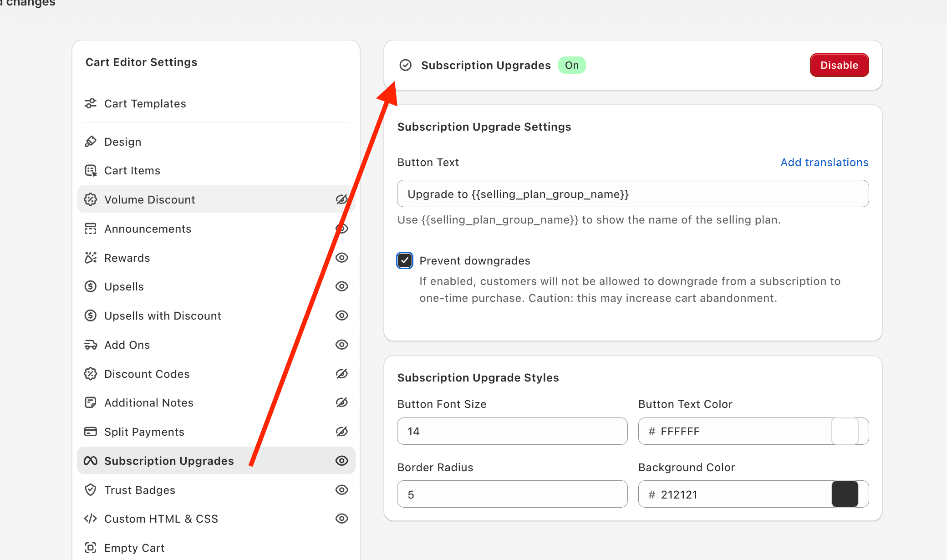Click the Add translations link

point(825,163)
